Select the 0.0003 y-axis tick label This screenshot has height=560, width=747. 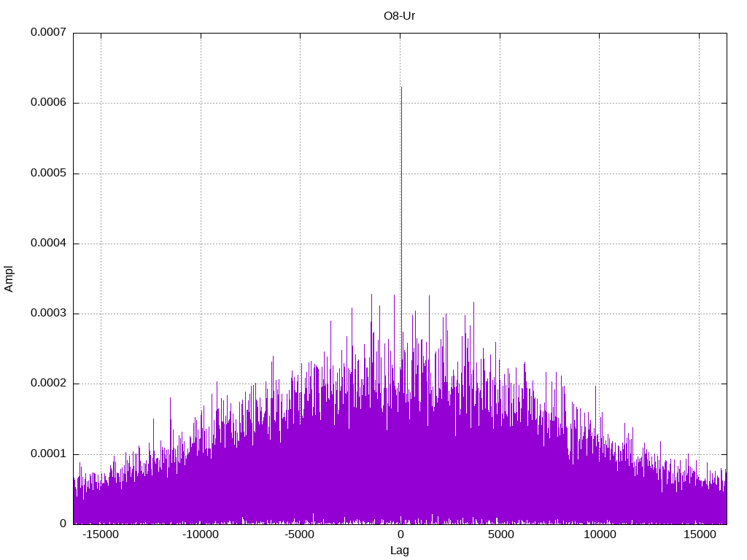coord(48,314)
